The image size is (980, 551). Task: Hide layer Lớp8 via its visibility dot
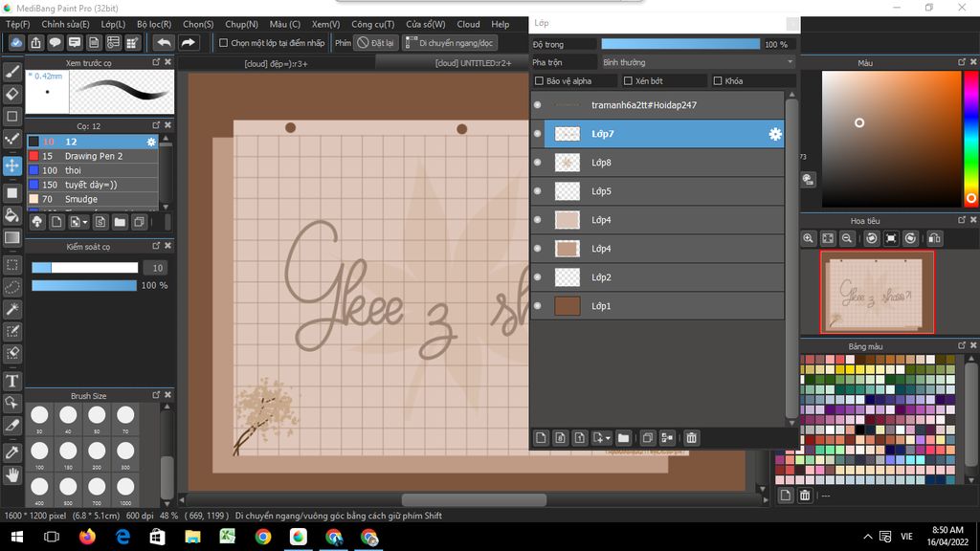coord(538,163)
